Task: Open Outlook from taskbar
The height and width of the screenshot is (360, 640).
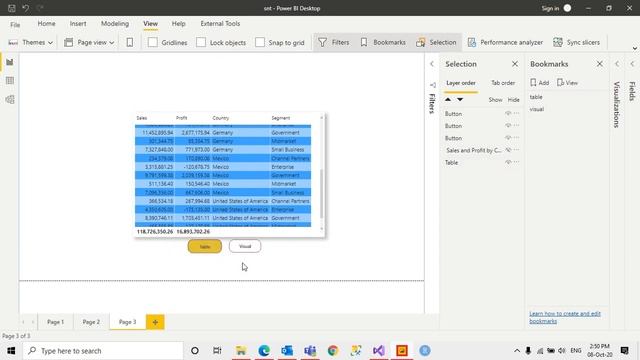Action: click(287, 351)
